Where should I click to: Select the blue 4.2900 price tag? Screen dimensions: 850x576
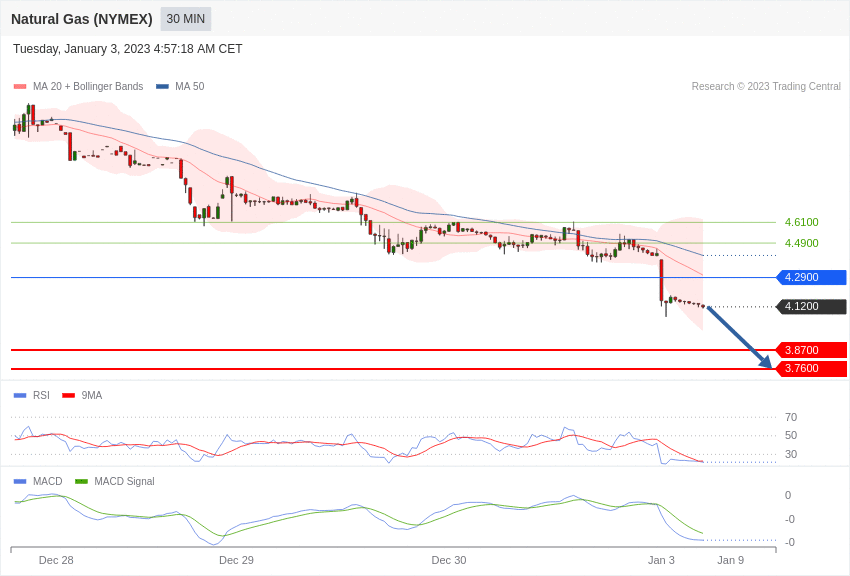click(811, 278)
